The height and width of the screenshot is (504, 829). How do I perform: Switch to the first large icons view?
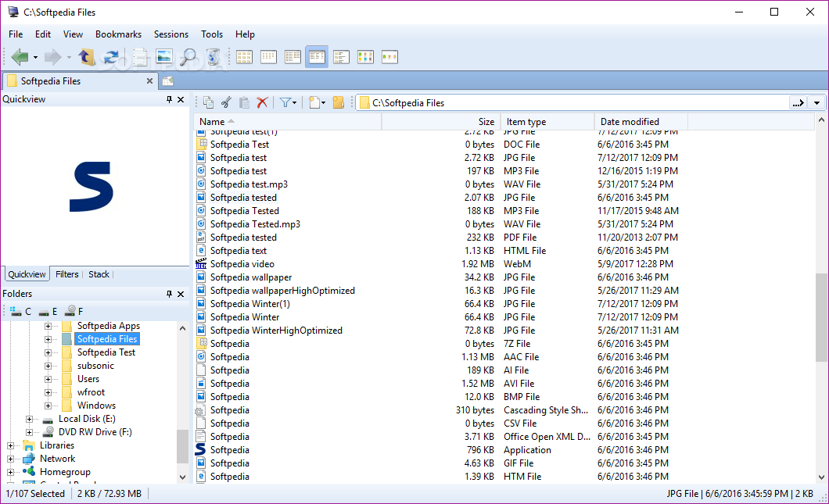(x=244, y=56)
